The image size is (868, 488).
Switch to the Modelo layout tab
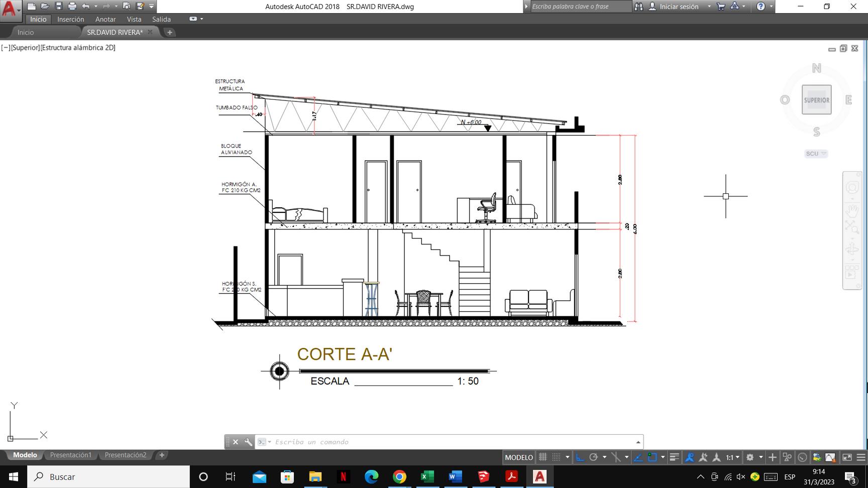click(x=25, y=455)
